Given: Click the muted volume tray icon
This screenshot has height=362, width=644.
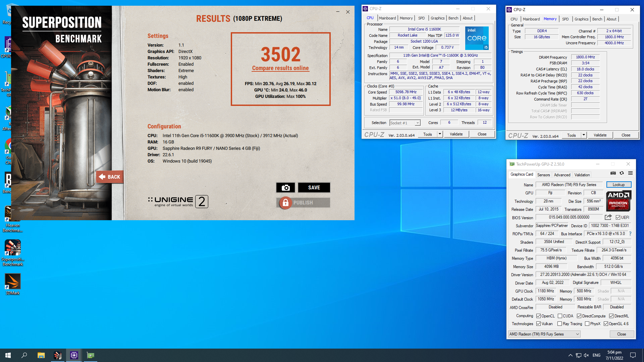Looking at the screenshot, I should (586, 355).
